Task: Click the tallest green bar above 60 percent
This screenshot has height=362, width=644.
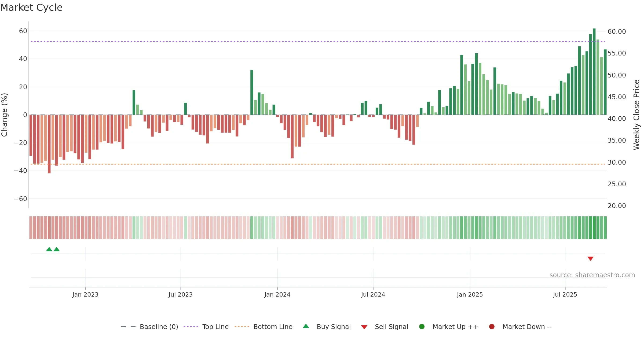Action: pyautogui.click(x=594, y=72)
